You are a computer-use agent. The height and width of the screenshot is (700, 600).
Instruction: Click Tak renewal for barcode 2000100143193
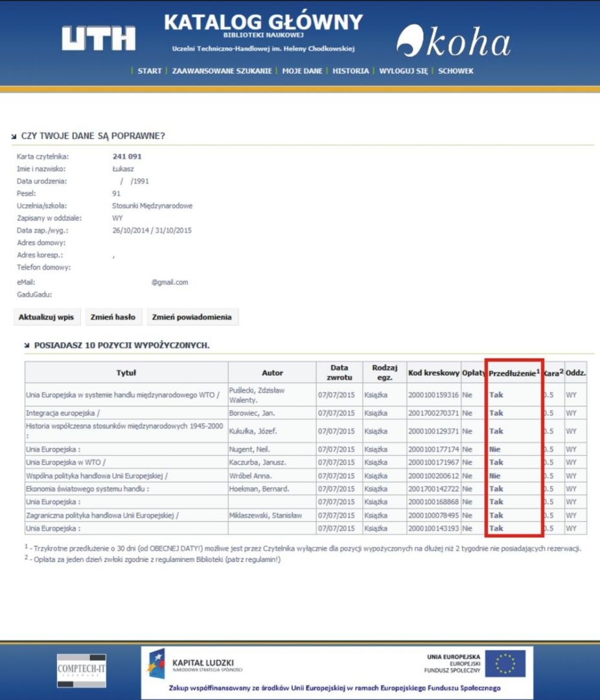[x=496, y=529]
